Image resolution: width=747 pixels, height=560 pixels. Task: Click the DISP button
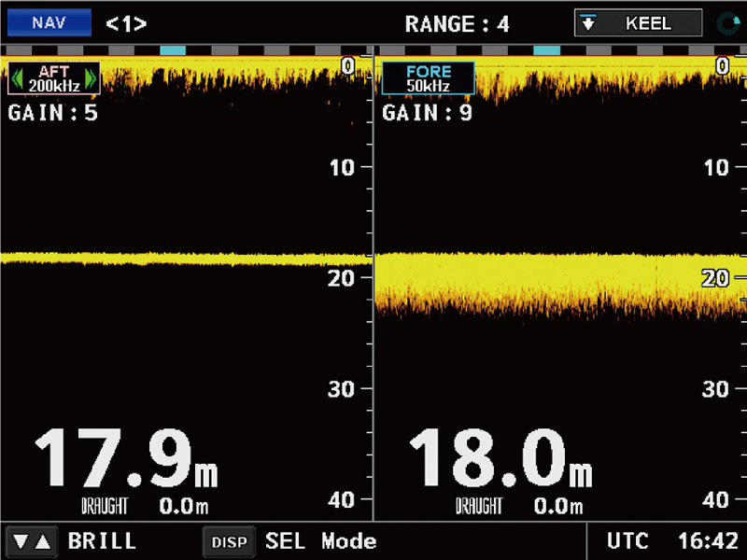[229, 542]
